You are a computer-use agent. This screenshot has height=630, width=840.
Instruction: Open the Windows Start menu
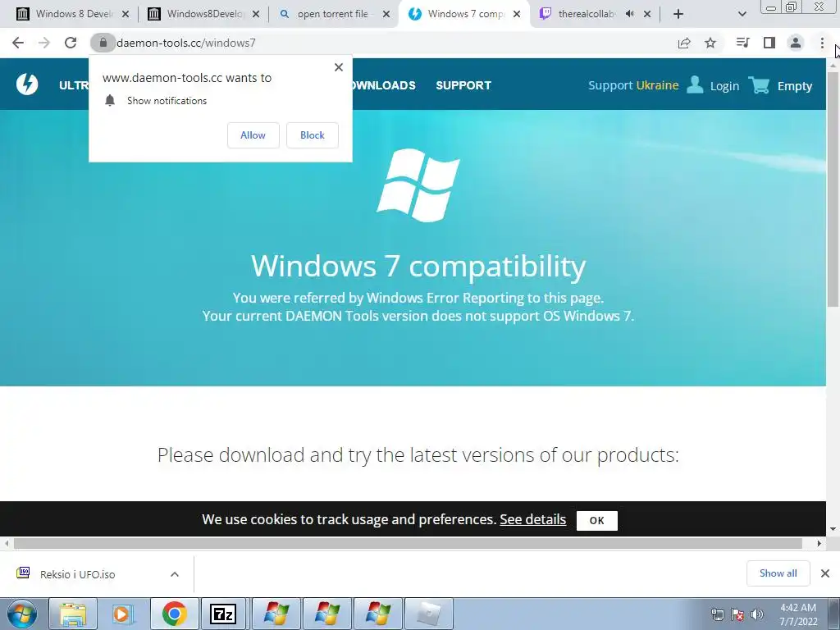coord(22,614)
